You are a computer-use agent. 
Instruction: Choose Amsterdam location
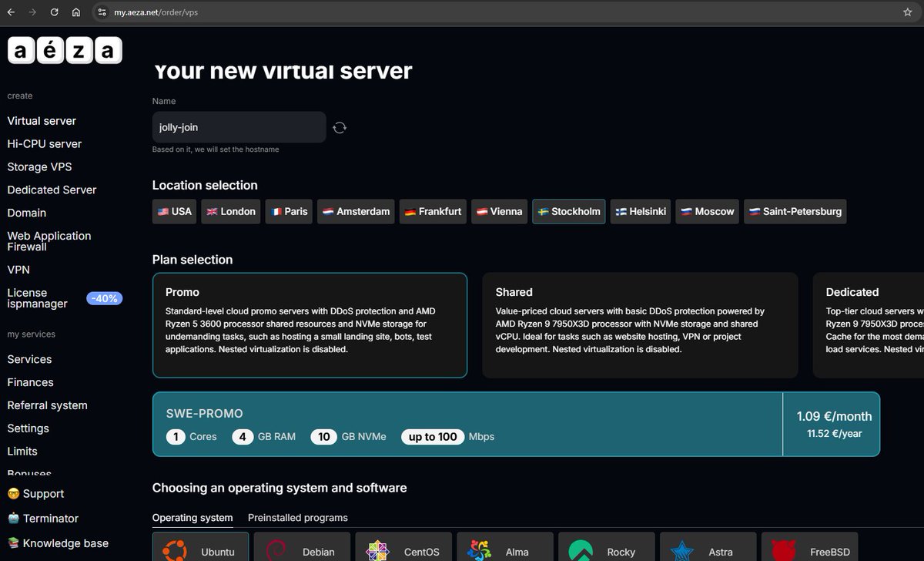click(x=356, y=211)
